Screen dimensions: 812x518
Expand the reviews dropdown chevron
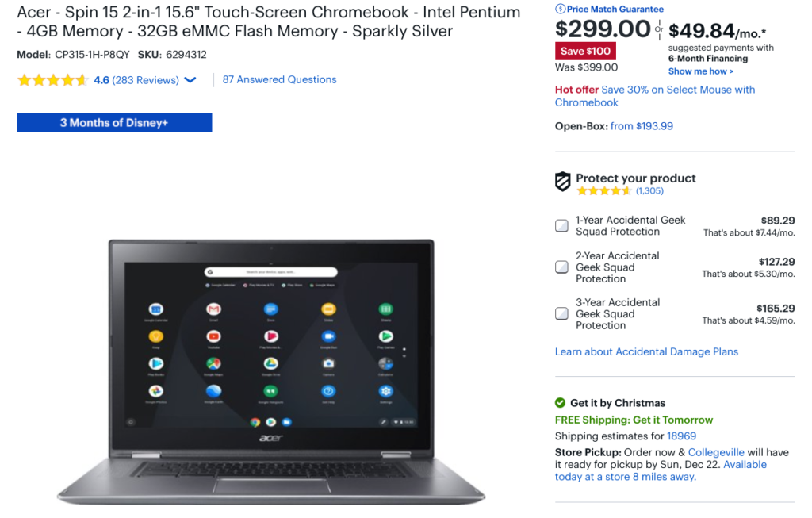[x=190, y=80]
